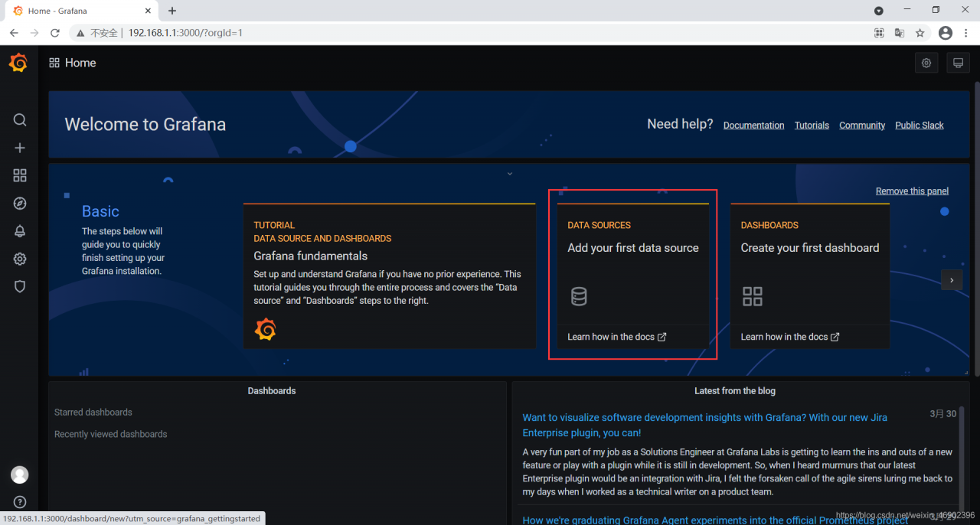Click Learn how in docs under Data Sources
Screen dimensions: 980x525
[x=617, y=337]
